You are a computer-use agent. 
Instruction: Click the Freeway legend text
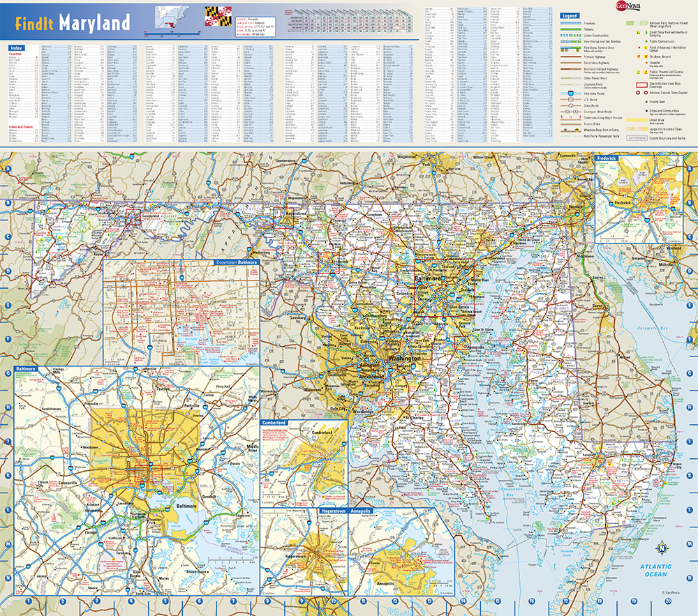click(589, 23)
